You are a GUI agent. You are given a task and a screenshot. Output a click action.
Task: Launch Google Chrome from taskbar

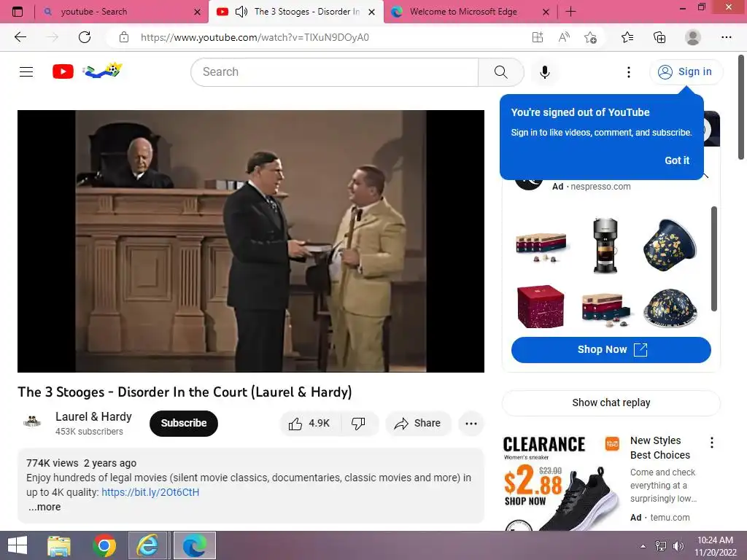[104, 545]
